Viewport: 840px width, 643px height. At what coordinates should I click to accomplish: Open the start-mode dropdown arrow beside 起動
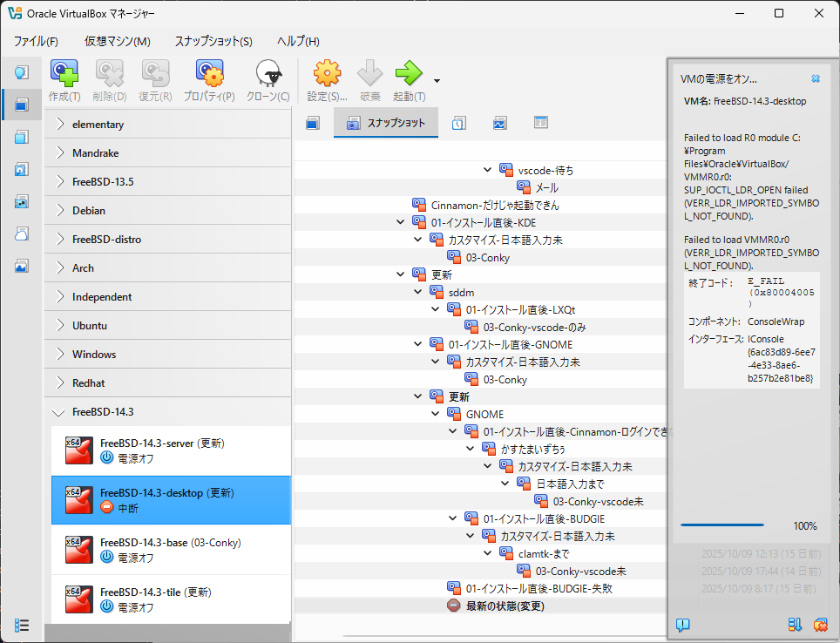coord(437,81)
